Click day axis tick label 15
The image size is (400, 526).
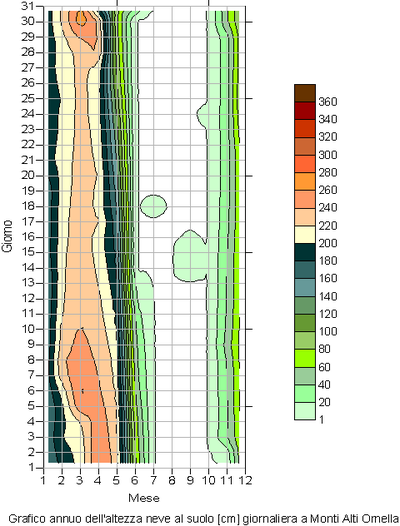point(29,252)
